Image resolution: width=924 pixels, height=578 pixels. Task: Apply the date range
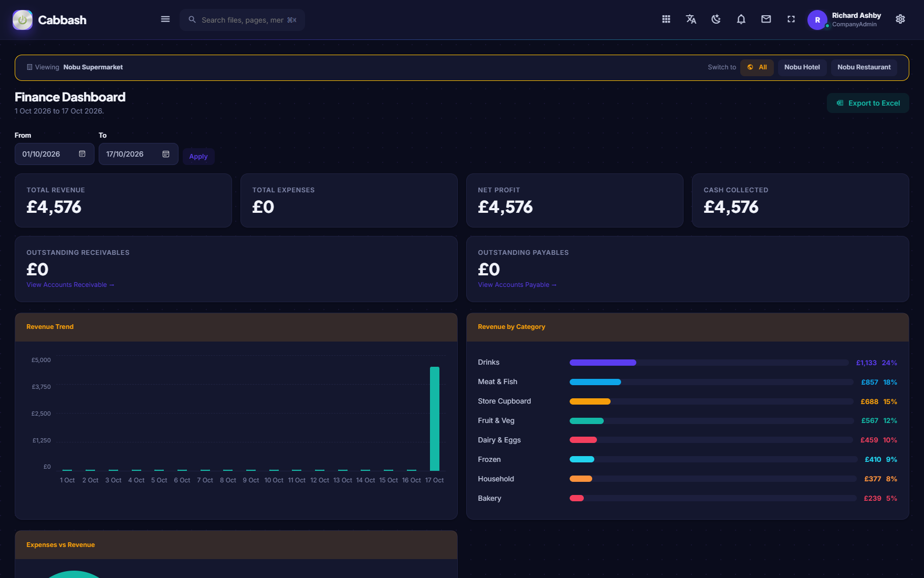click(x=198, y=157)
